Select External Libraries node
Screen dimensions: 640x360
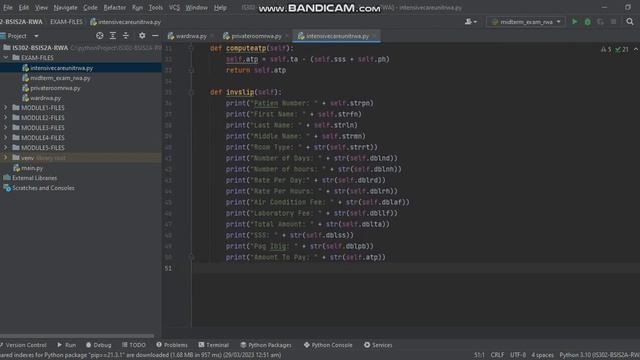[x=34, y=178]
